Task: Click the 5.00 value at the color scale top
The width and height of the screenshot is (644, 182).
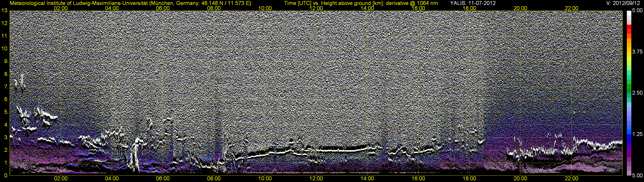Action: pos(637,11)
